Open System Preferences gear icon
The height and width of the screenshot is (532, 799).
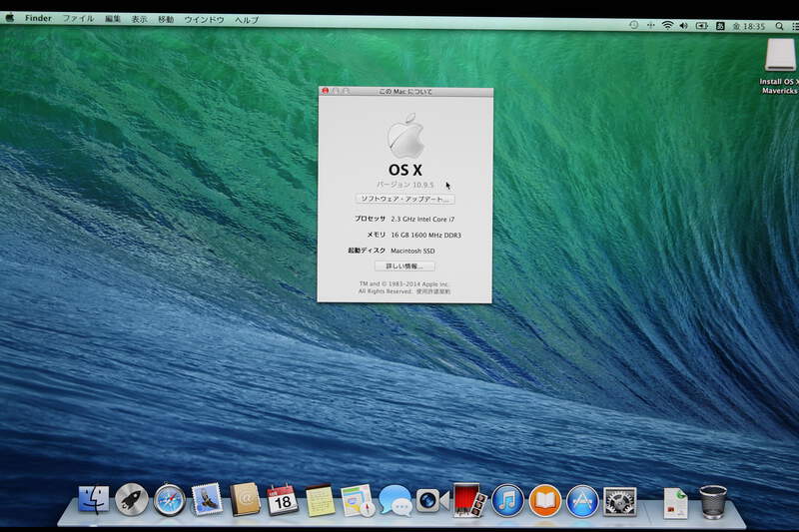click(620, 499)
